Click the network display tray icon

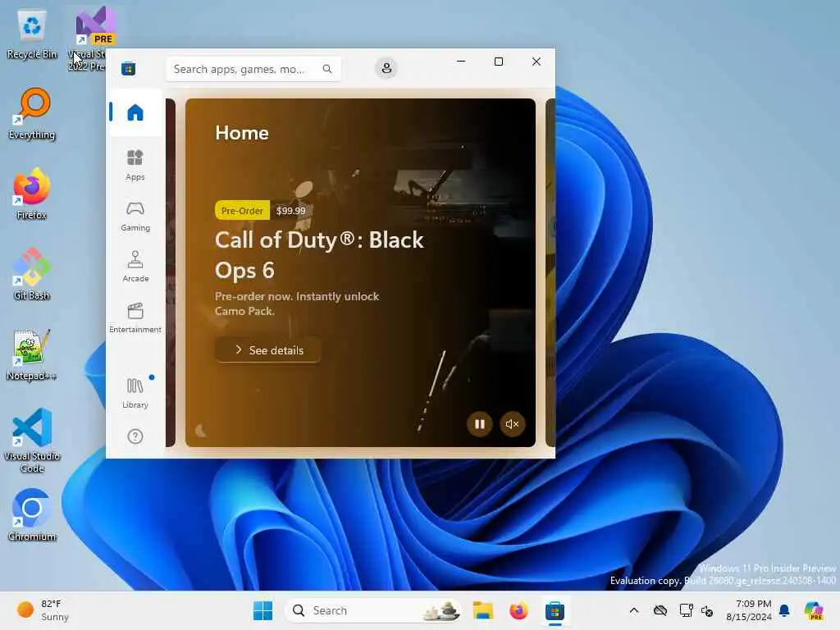686,610
